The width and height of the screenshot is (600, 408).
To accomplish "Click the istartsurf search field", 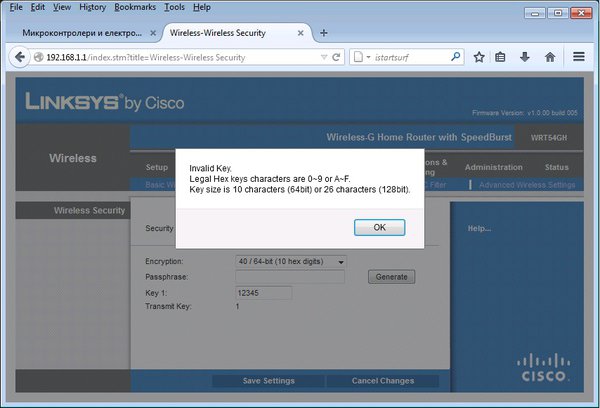I will (x=409, y=57).
